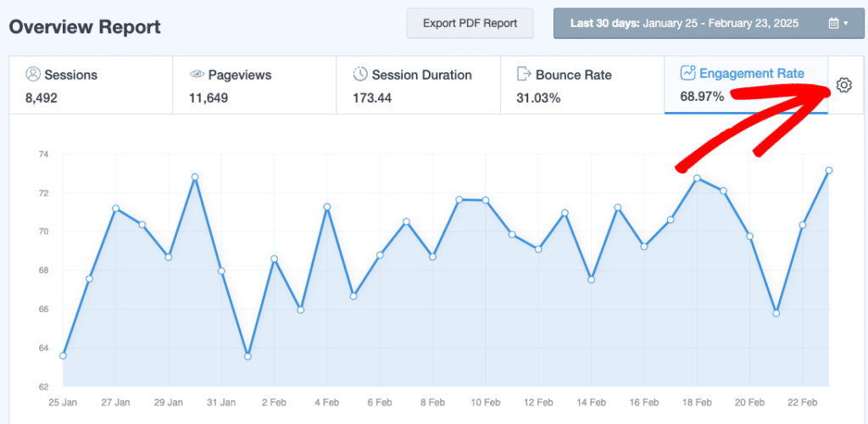Switch to the Sessions tab
868x424 pixels.
click(91, 86)
